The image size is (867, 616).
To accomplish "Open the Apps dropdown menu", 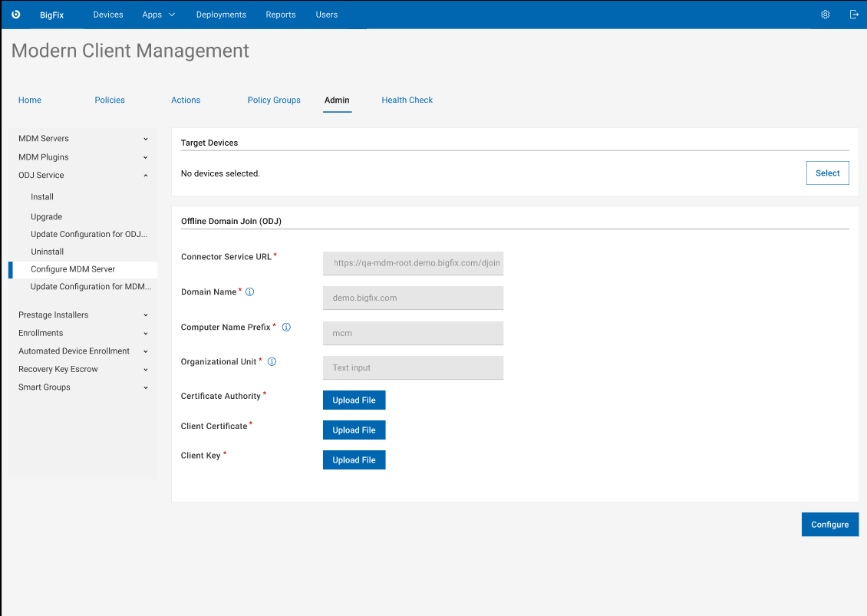I will pos(158,15).
